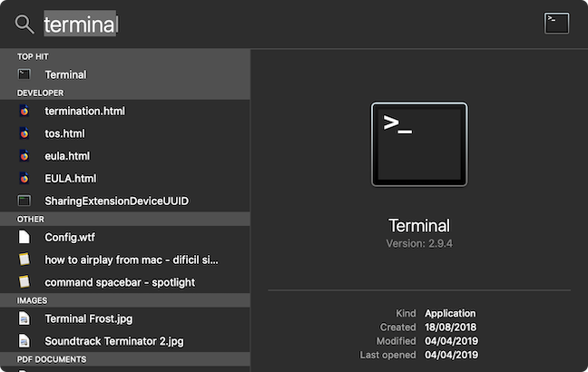Click into the search field containing terminal
Image resolution: width=588 pixels, height=372 pixels.
(285, 24)
